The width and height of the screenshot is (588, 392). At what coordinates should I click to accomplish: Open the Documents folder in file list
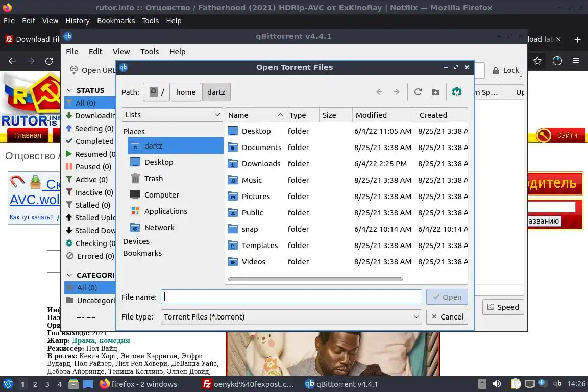[x=261, y=148]
